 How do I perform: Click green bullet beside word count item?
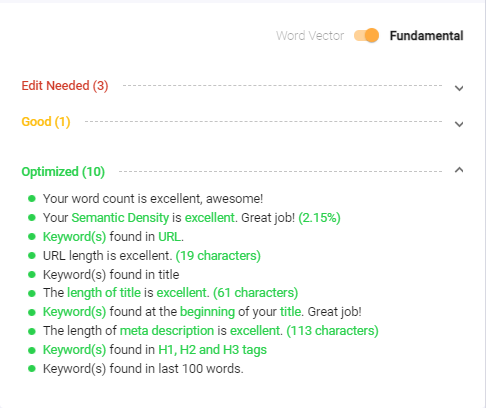point(32,199)
